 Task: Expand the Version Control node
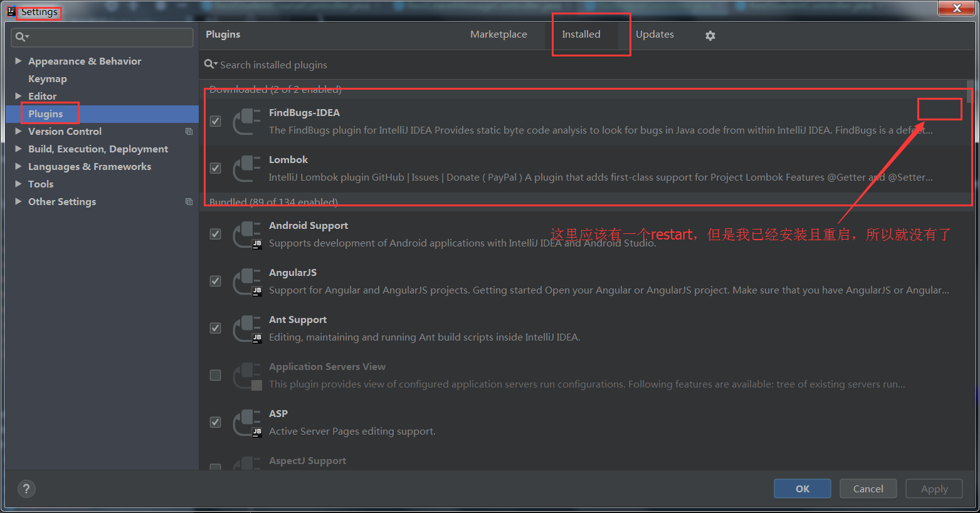click(18, 131)
